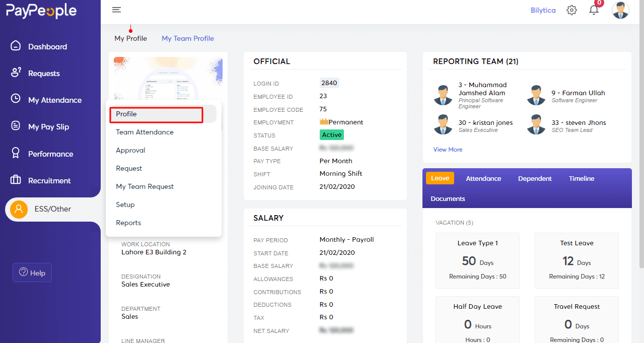Click the View More link in Reporting Team

point(448,149)
